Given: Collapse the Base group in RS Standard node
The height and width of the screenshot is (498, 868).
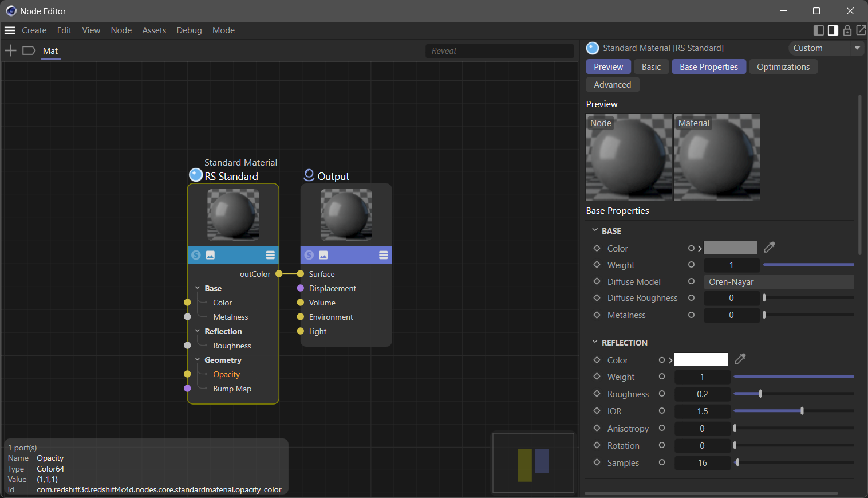Looking at the screenshot, I should pos(198,288).
